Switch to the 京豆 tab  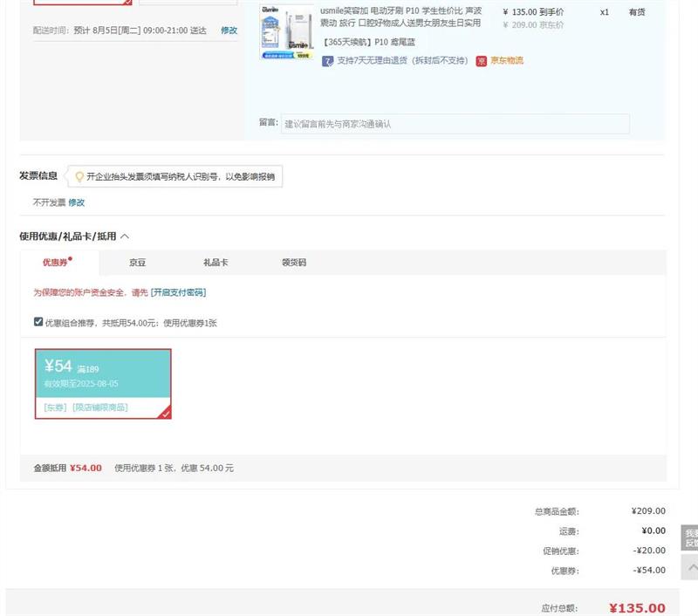[x=137, y=263]
